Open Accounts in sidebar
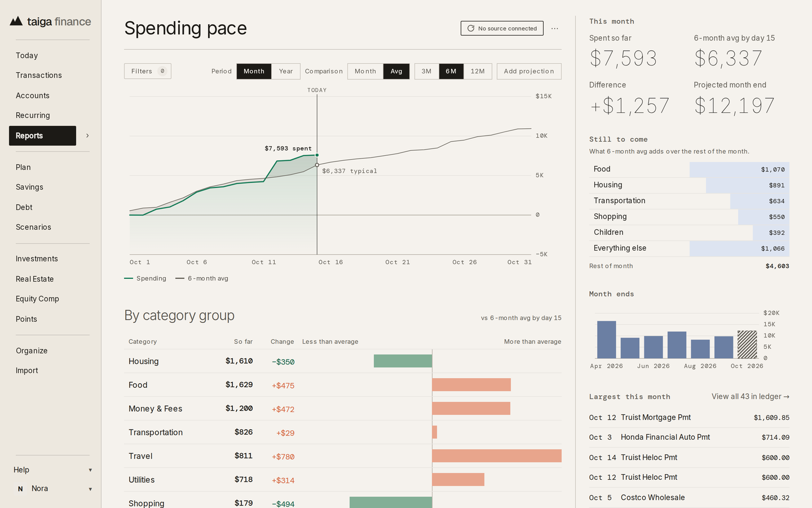This screenshot has width=812, height=508. coord(33,95)
